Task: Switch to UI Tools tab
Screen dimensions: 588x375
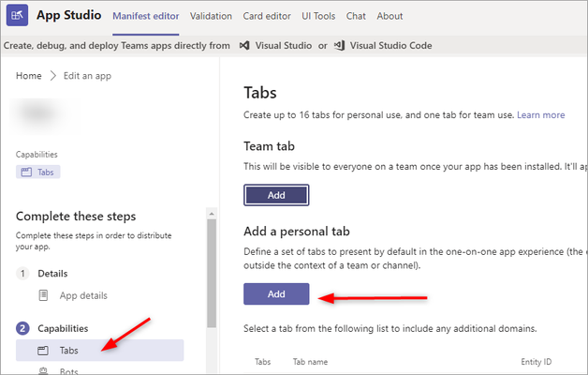Action: point(318,16)
